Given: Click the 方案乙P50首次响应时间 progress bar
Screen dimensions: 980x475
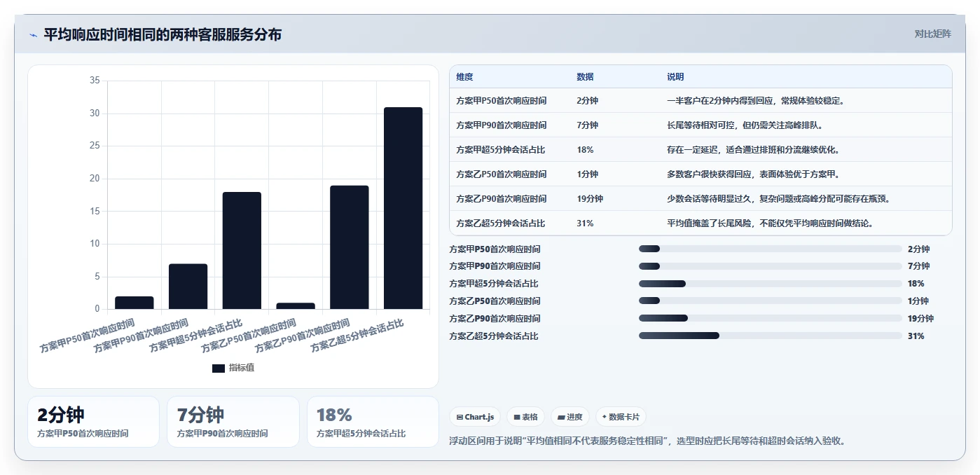Looking at the screenshot, I should pyautogui.click(x=770, y=301).
